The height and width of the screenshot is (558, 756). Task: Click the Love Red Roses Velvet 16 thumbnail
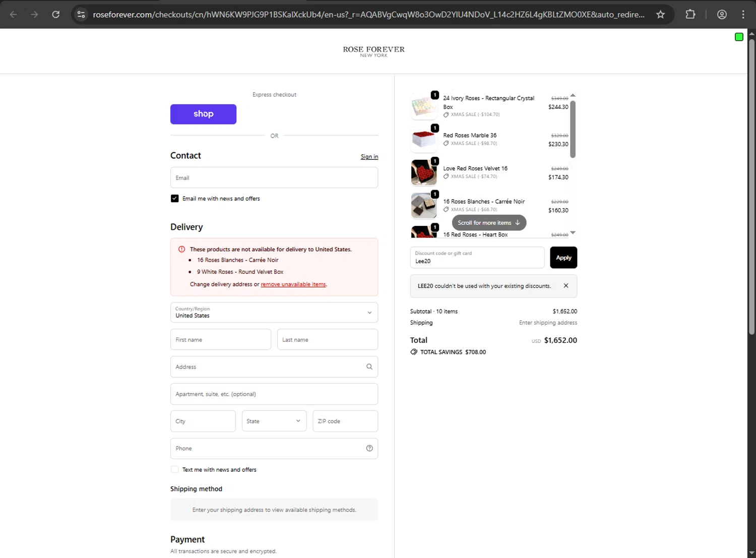[x=424, y=172]
